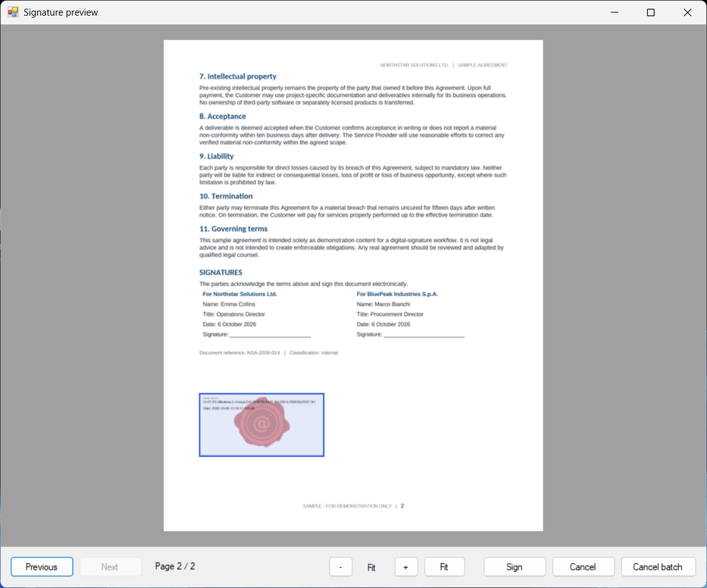Minimize the Signature preview window
The image size is (707, 588).
(x=614, y=12)
